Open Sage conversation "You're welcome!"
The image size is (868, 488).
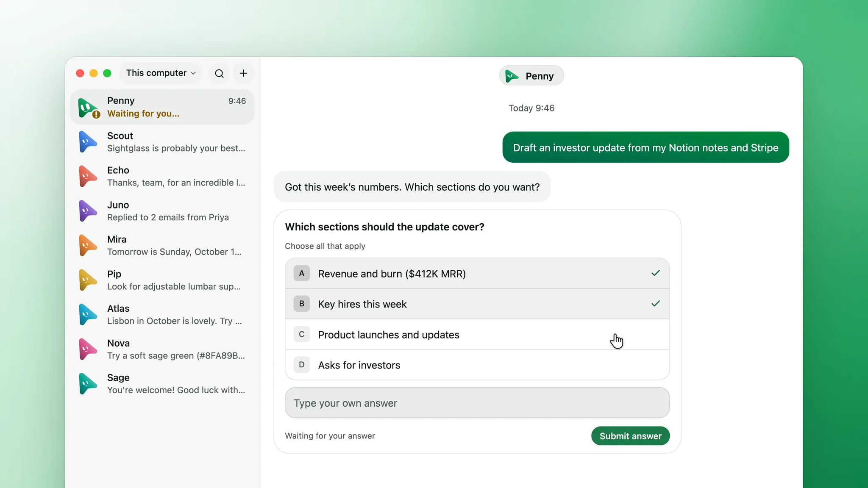[x=162, y=384]
